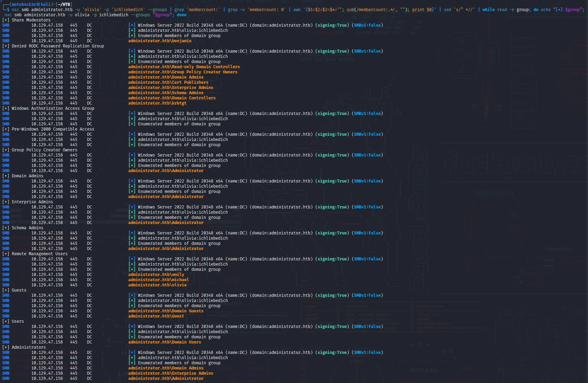Select '[+] Windows Authorization Access Group' header
588x383 pixels.
pyautogui.click(x=48, y=108)
